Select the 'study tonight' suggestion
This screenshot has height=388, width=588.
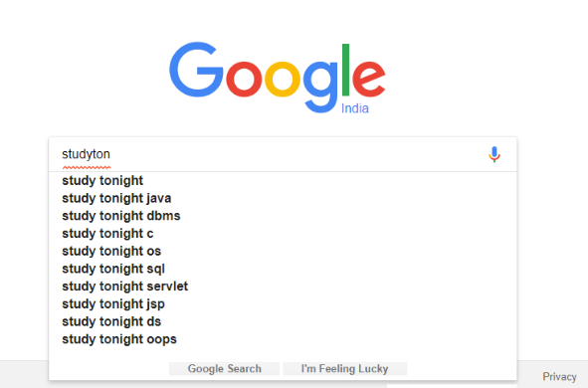283,181
